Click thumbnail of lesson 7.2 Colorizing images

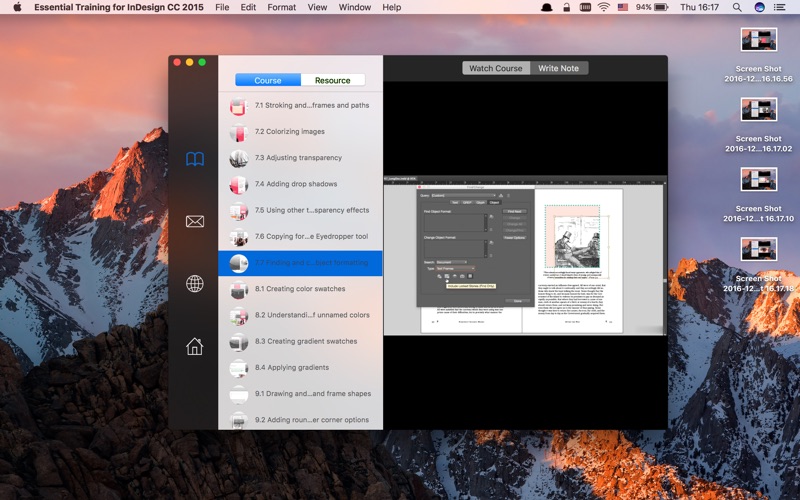[239, 132]
